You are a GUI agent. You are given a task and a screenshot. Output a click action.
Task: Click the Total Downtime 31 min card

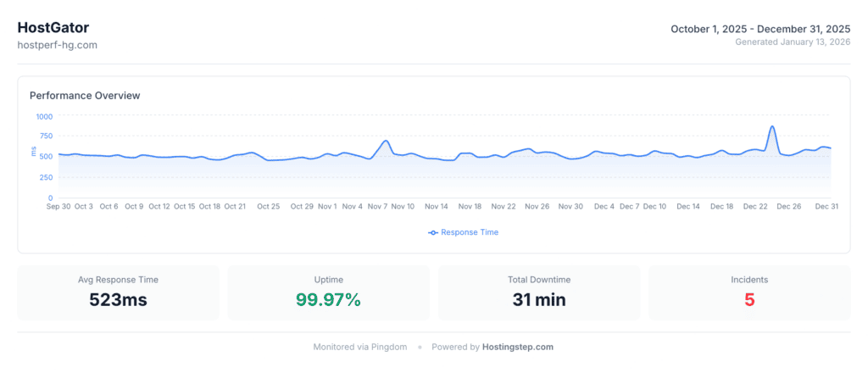point(538,292)
